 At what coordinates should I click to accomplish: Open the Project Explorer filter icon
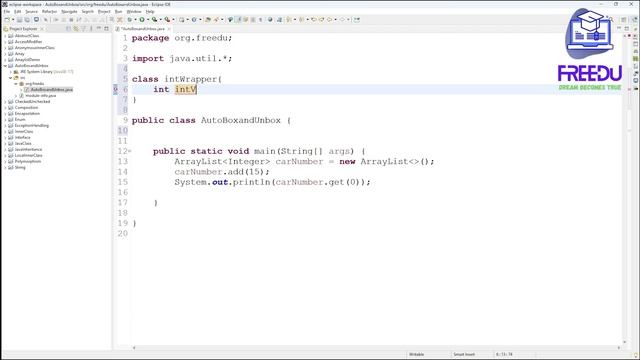(84, 29)
